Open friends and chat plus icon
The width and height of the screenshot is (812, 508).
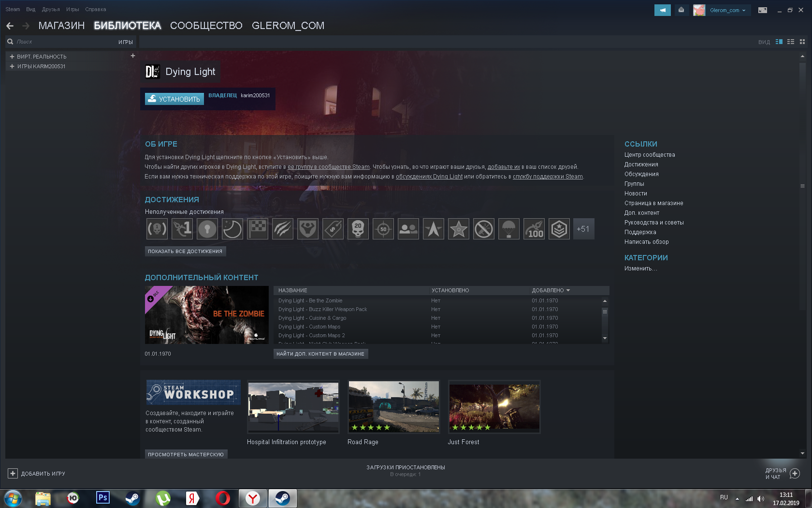coord(795,474)
